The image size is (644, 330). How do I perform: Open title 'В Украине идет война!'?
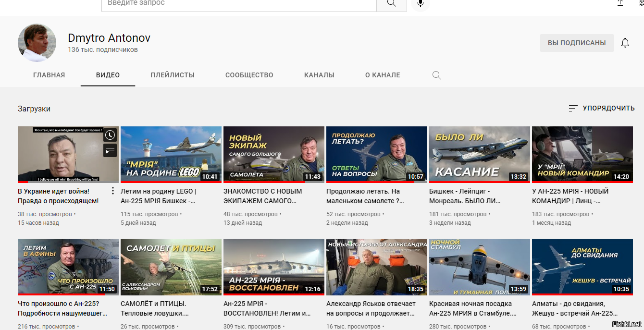[x=58, y=196]
